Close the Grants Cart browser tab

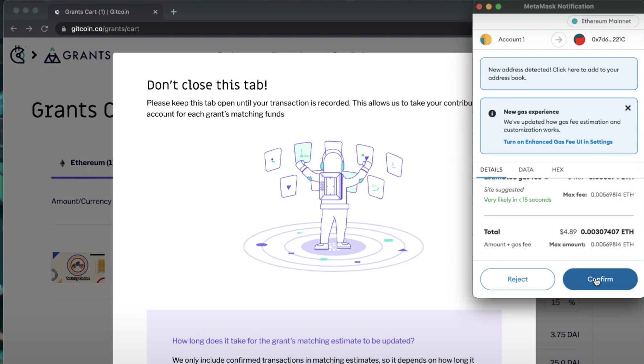pyautogui.click(x=155, y=12)
